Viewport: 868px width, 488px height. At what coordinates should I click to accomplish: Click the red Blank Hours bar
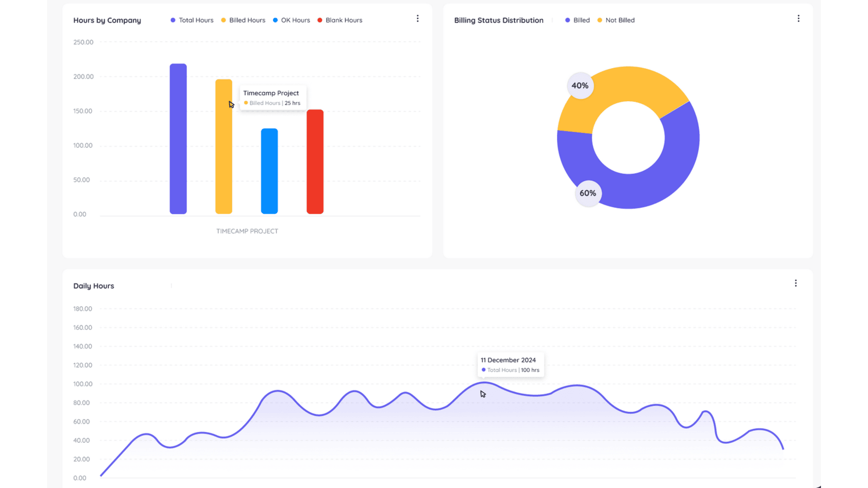click(315, 162)
